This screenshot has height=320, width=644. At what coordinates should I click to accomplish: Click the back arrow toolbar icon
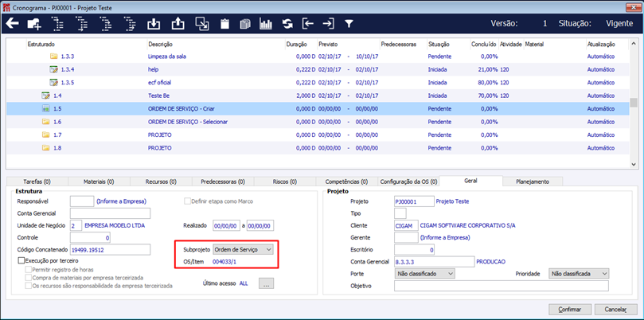[x=12, y=24]
